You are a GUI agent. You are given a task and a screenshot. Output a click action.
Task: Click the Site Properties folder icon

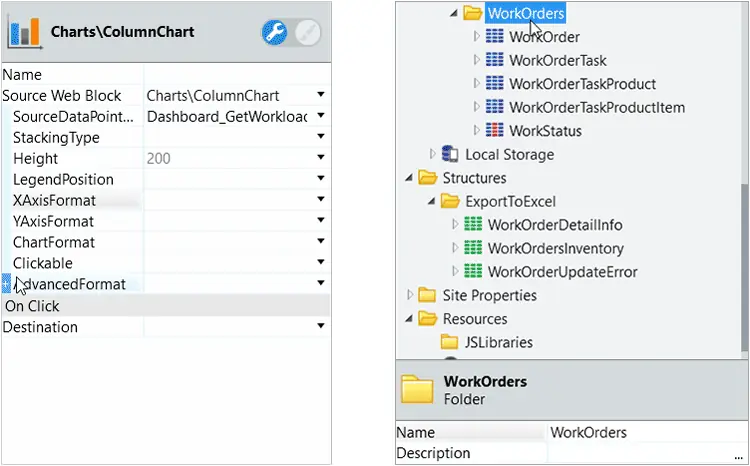[x=427, y=295]
